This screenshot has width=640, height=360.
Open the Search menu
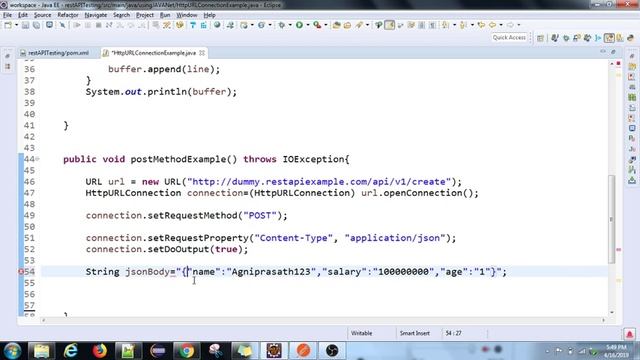click(x=121, y=15)
